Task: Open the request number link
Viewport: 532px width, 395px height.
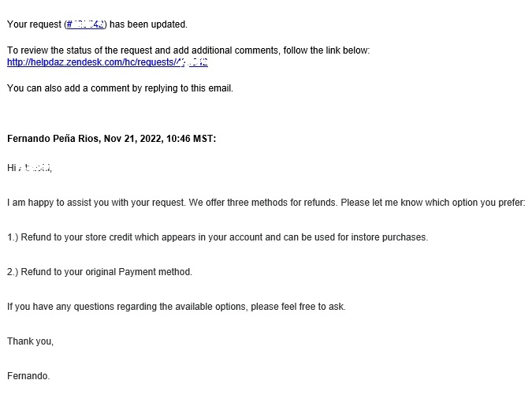Action: 86,24
